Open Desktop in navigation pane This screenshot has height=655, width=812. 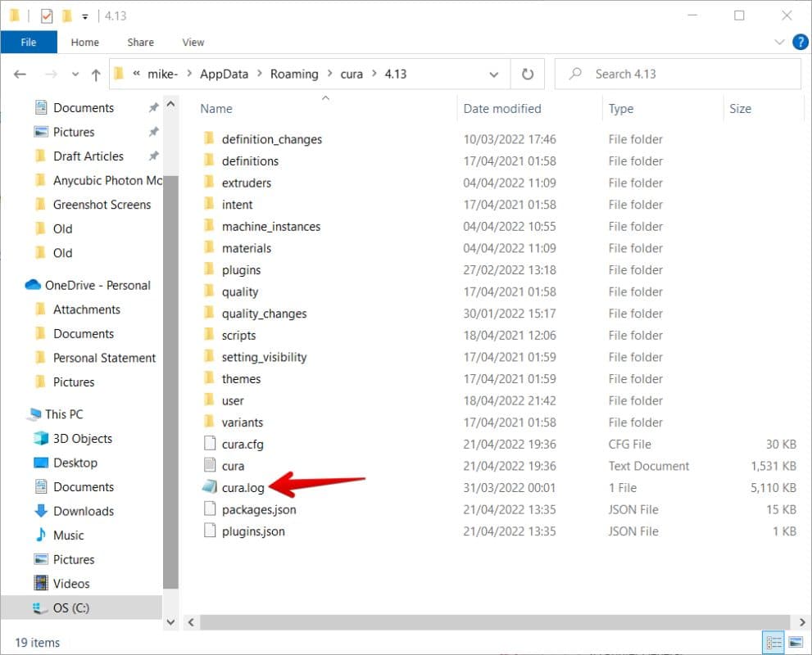pos(75,463)
